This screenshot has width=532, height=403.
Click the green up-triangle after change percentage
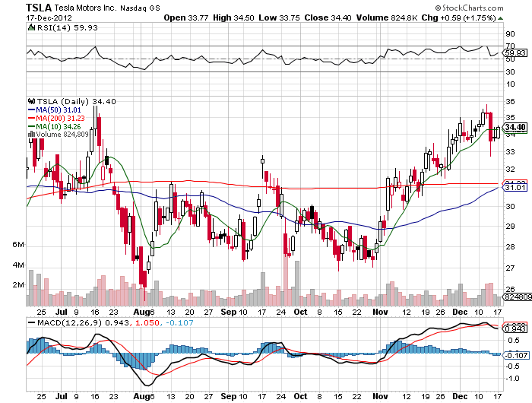(500, 18)
